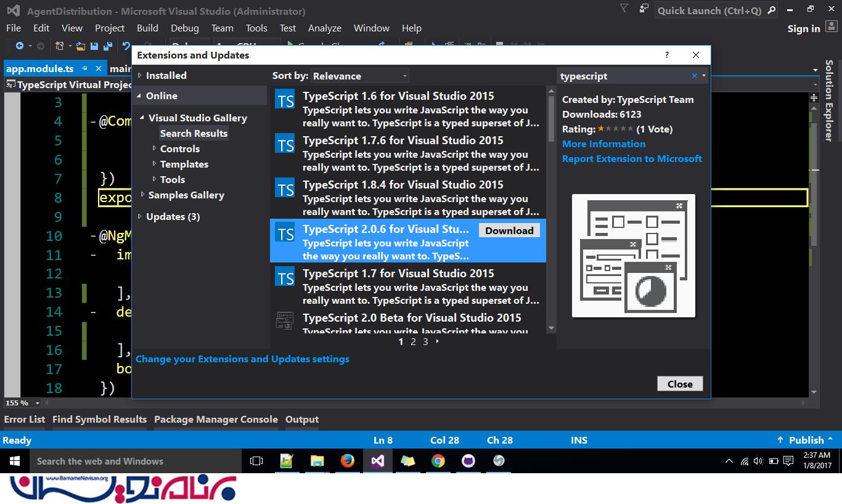Collapse the code fold at line 4
Image resolution: width=842 pixels, height=504 pixels.
click(x=93, y=121)
